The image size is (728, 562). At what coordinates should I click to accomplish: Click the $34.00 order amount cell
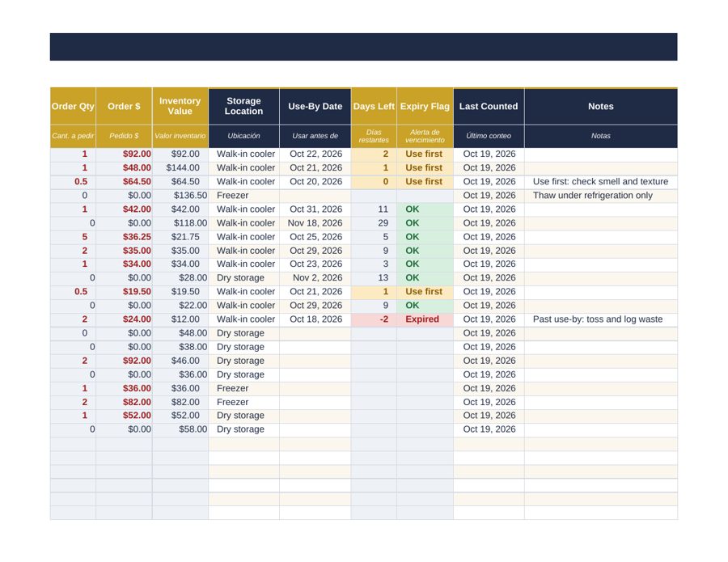click(x=124, y=264)
